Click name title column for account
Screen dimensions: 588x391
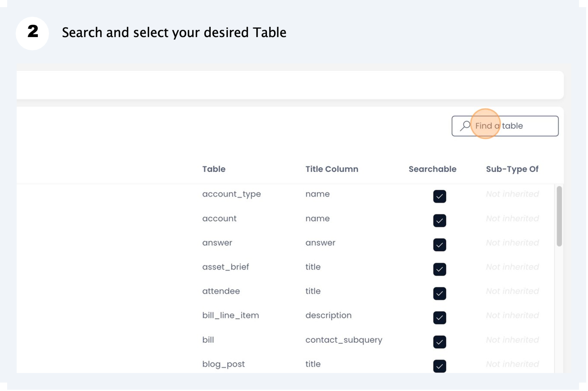click(x=318, y=219)
